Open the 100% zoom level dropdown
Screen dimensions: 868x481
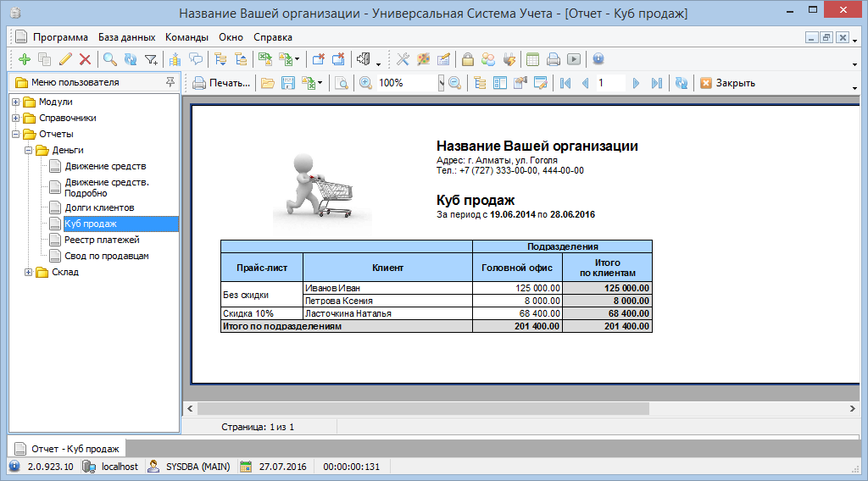(x=441, y=83)
